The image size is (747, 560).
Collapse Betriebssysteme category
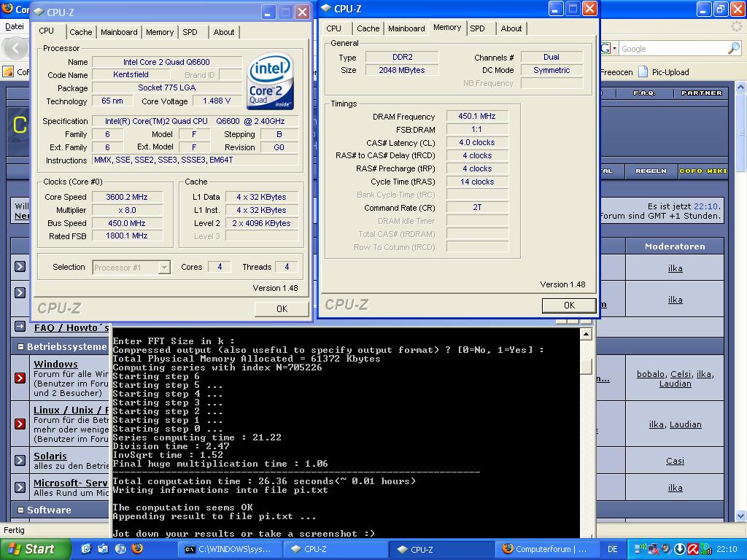click(20, 346)
